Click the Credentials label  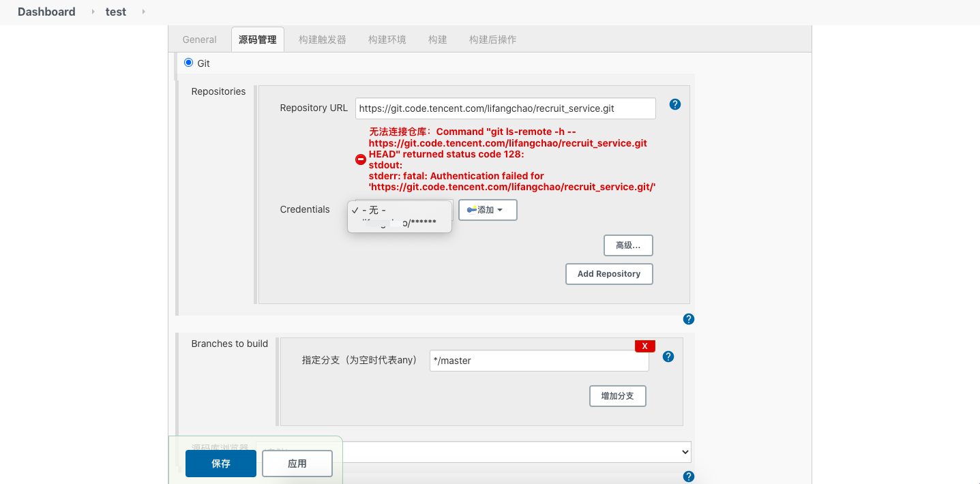(305, 209)
